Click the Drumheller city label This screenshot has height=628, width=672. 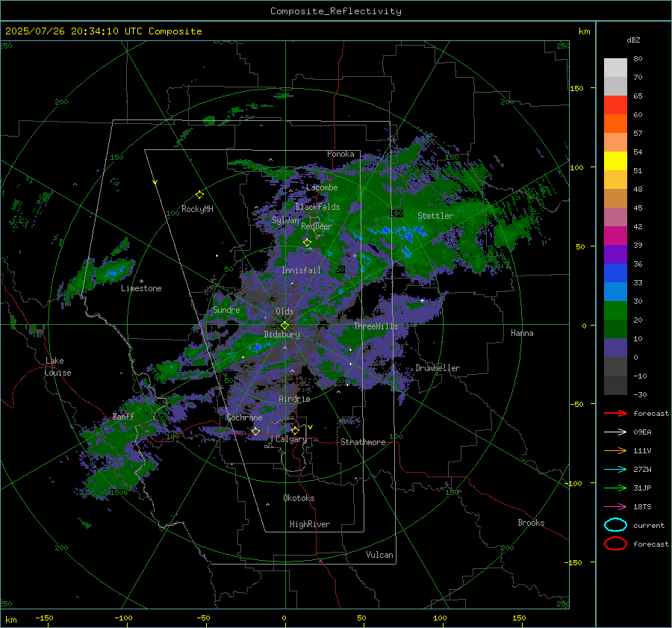tap(438, 368)
